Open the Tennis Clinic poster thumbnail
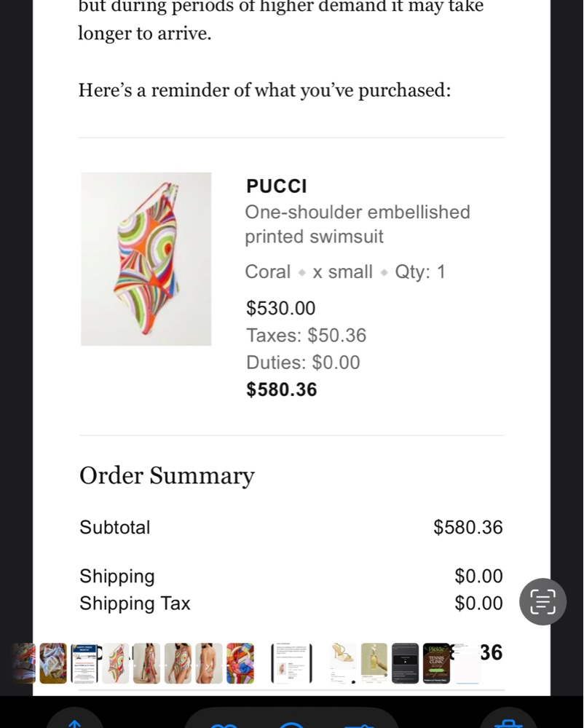Image resolution: width=584 pixels, height=728 pixels. 436,663
